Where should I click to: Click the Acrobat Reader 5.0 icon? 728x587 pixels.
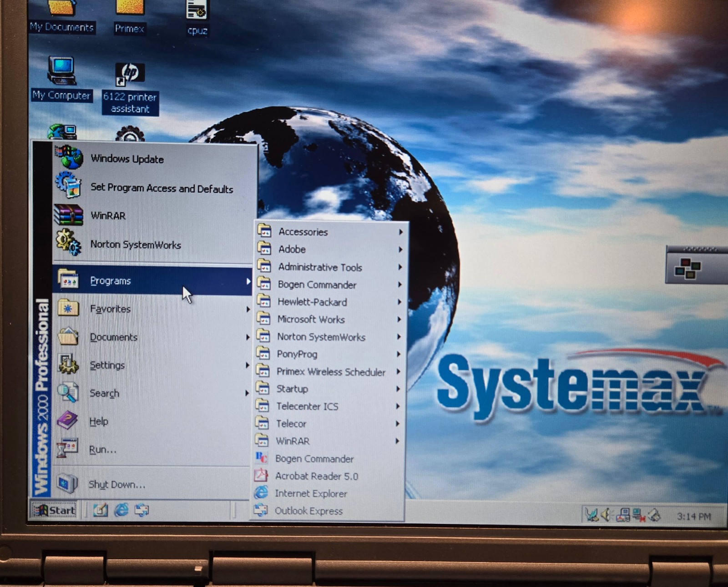click(261, 475)
